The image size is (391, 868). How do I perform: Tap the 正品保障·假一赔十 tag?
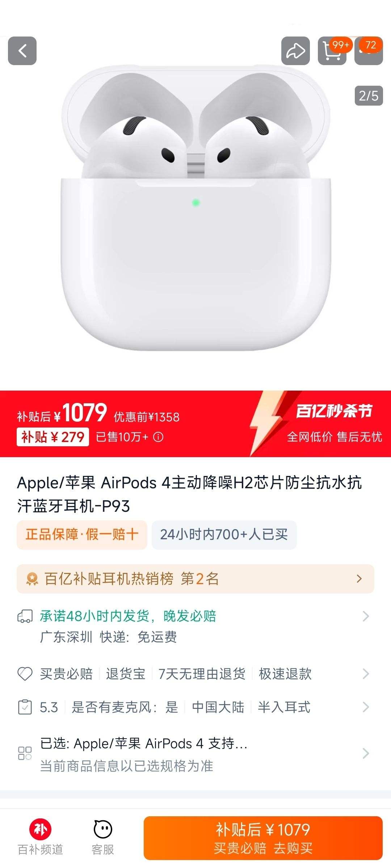82,535
